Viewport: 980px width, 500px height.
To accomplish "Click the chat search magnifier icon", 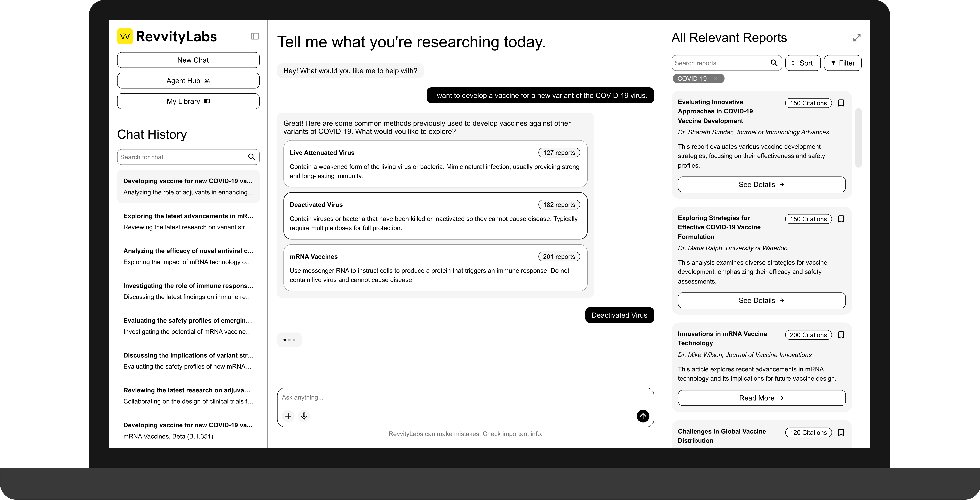I will [x=251, y=157].
